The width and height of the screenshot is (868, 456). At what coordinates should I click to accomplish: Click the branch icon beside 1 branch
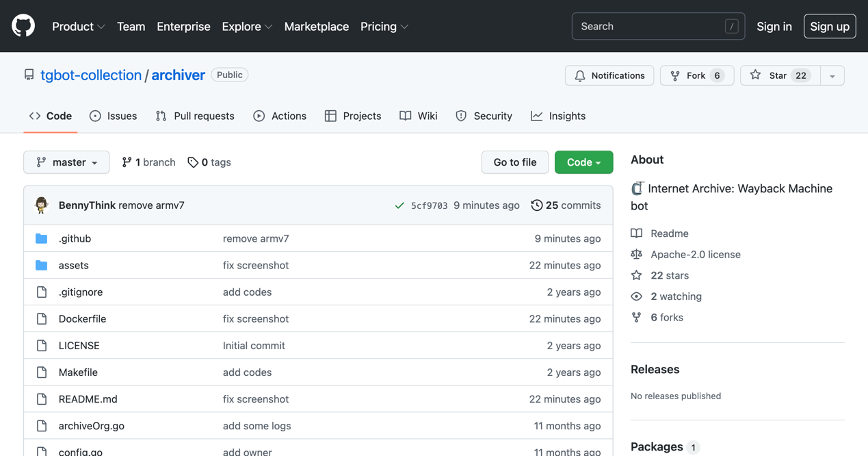point(127,162)
